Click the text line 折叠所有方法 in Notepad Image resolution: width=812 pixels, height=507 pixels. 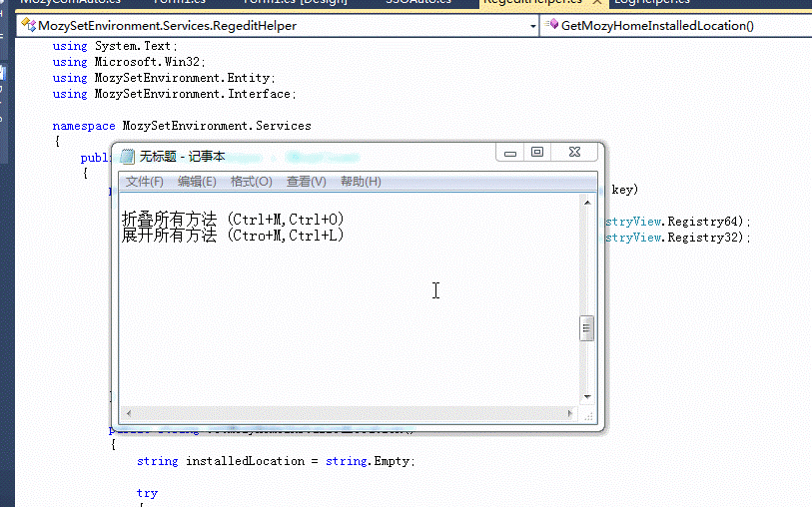pos(170,219)
